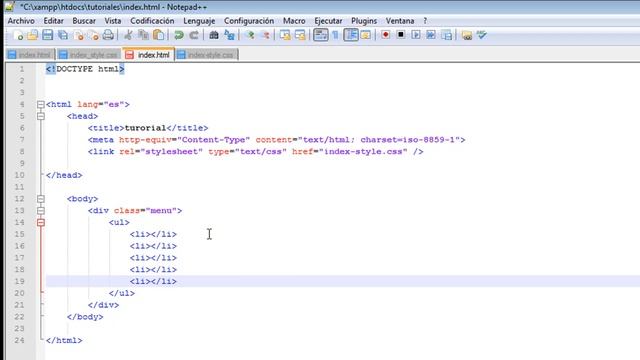640x360 pixels.
Task: Cut selection with the scissors icon
Action: pyautogui.click(x=128, y=36)
